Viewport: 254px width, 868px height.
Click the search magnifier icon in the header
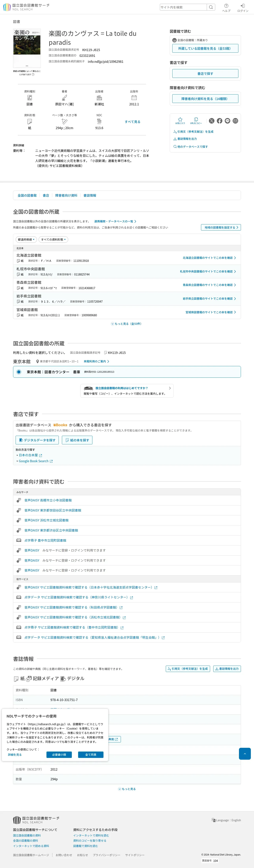[211, 7]
